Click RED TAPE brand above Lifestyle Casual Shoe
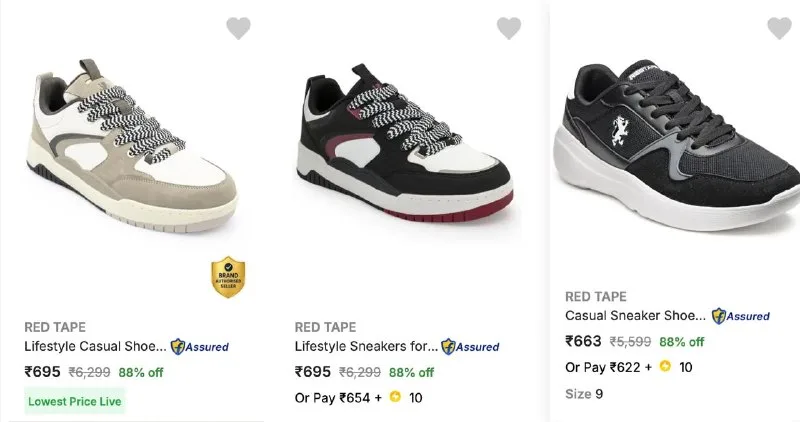Viewport: 800px width, 422px height. 55,327
